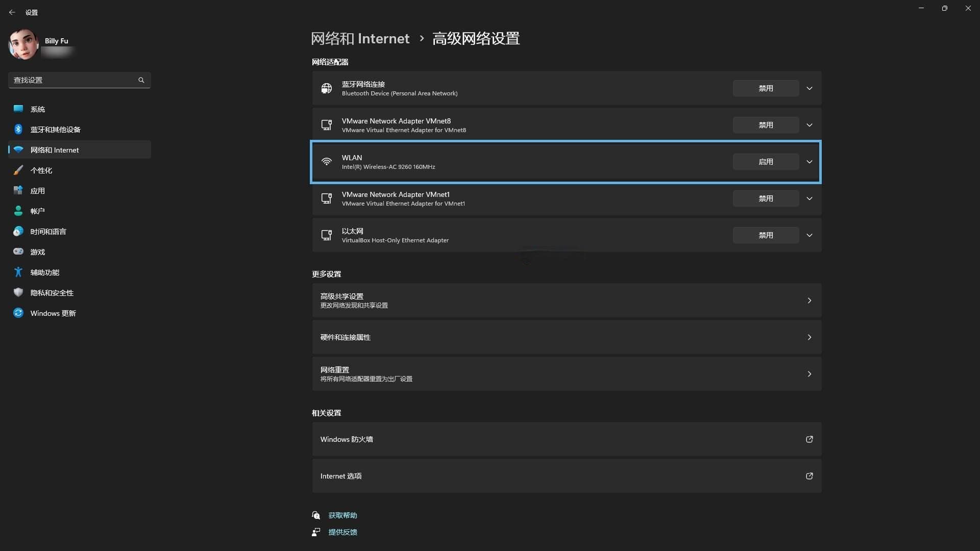Screen dimensions: 980x551
Task: Expand VMnet1 adapter details
Action: pos(810,198)
